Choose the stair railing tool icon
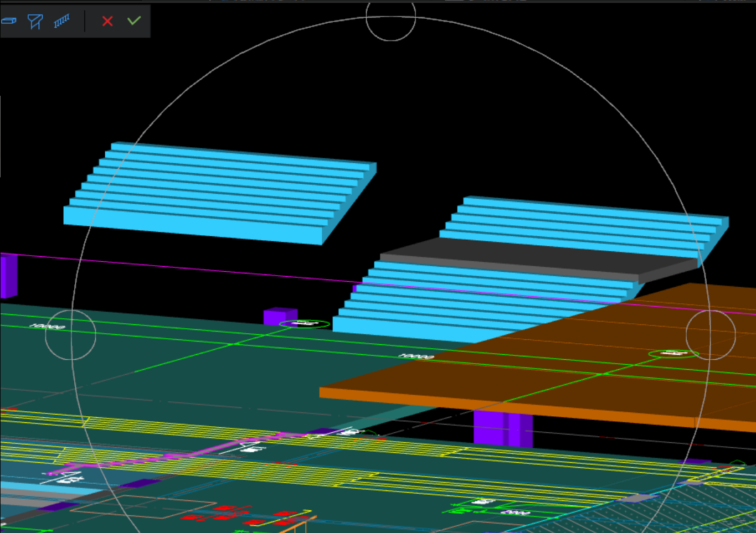The image size is (756, 533). coord(61,21)
